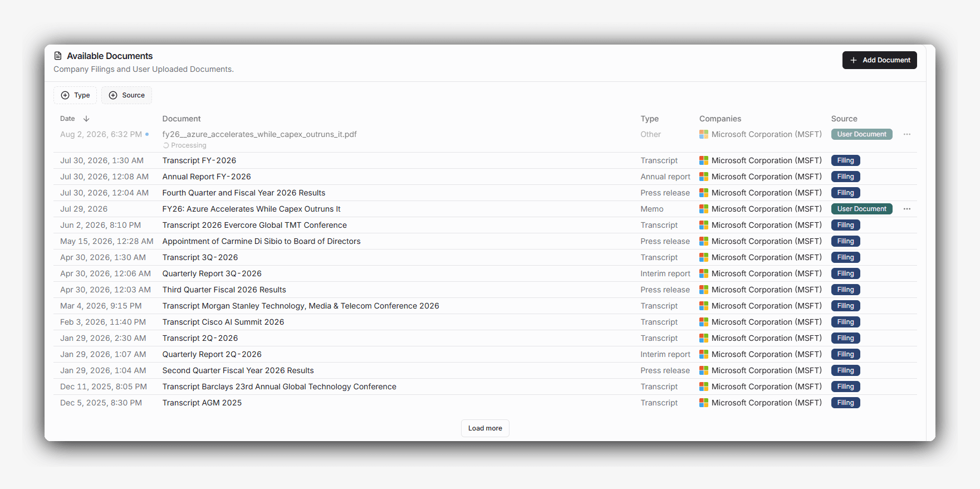Click the Available Documents page icon
This screenshot has height=489, width=980.
[x=58, y=56]
